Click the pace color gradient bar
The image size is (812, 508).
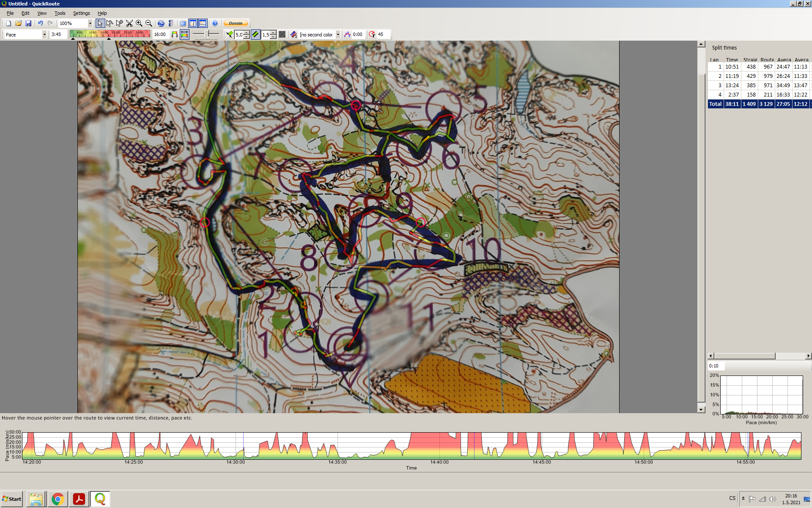(110, 34)
